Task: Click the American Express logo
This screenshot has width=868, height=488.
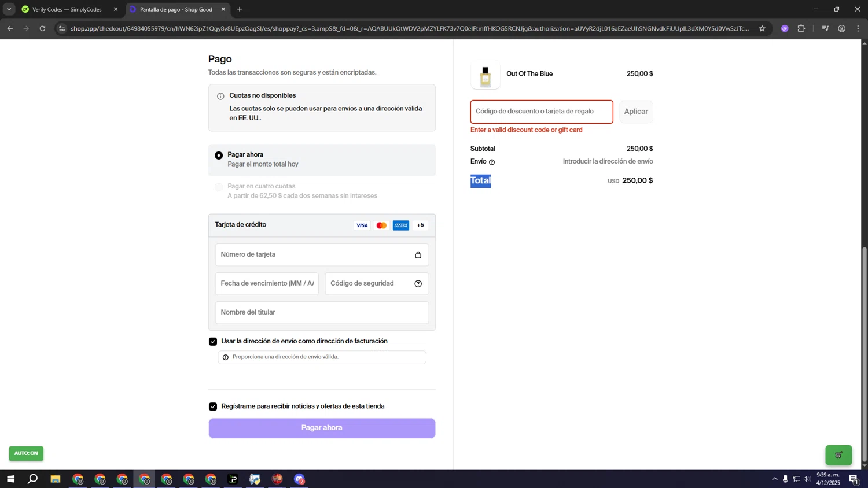Action: point(401,225)
